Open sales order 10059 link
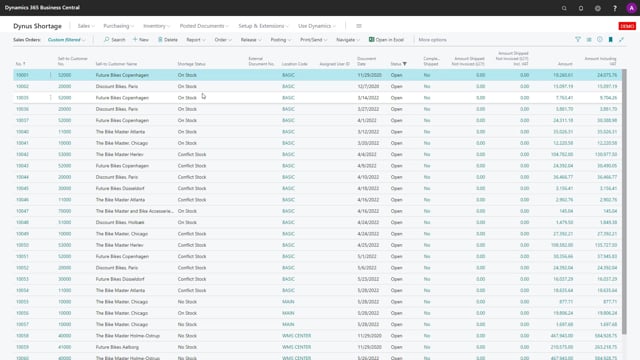Screen dimensions: 640x360 pos(22,347)
